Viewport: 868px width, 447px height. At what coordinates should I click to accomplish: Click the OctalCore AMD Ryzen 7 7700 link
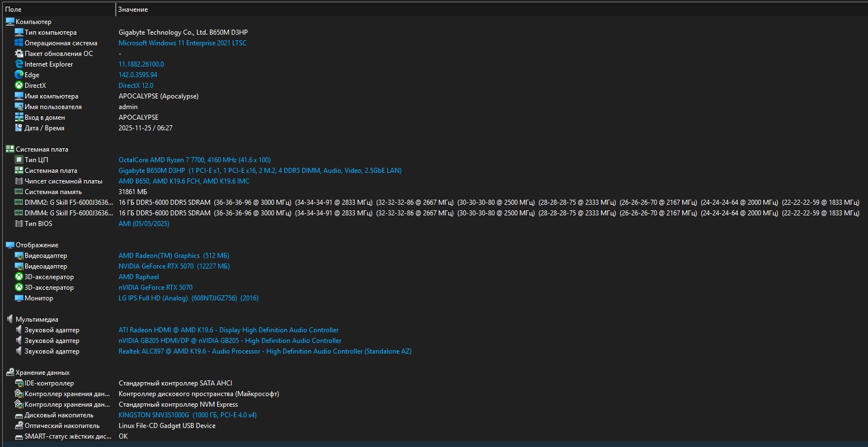click(x=195, y=160)
